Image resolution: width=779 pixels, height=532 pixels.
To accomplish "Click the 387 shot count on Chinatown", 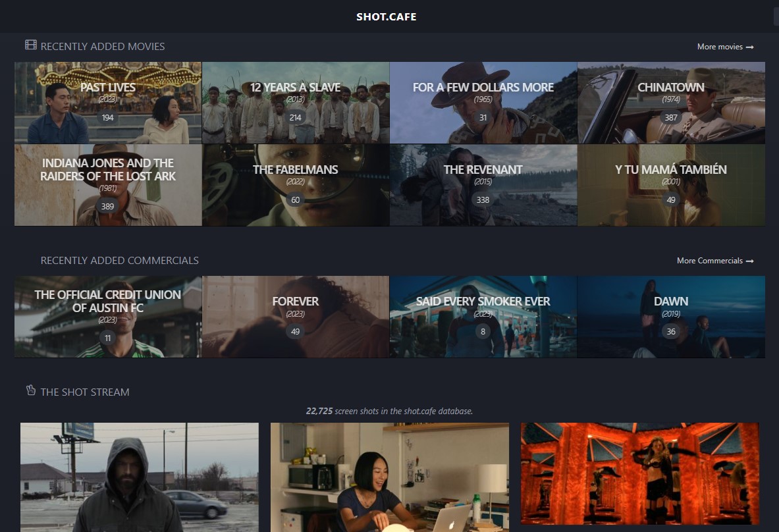I will [x=671, y=118].
